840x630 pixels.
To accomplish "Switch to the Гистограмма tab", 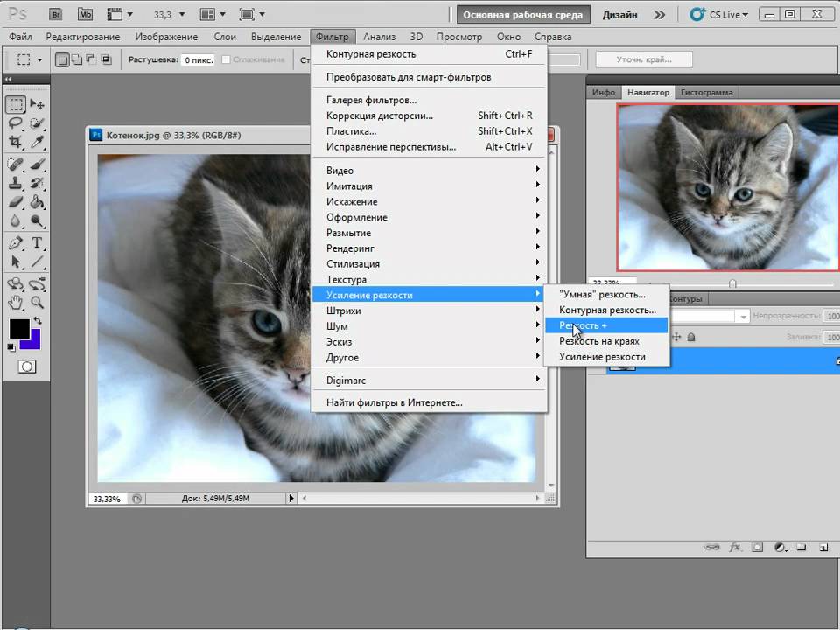I will coord(707,92).
